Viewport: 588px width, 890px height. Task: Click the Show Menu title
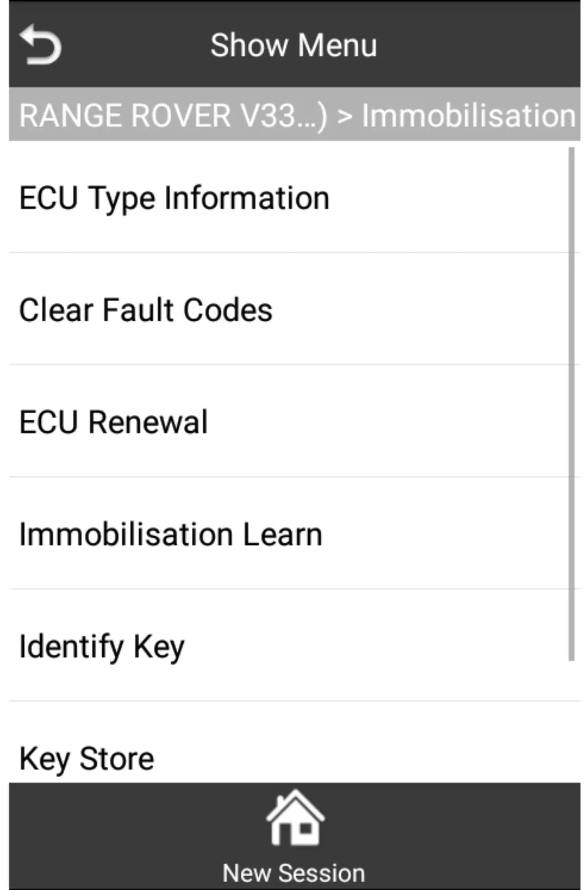(294, 45)
